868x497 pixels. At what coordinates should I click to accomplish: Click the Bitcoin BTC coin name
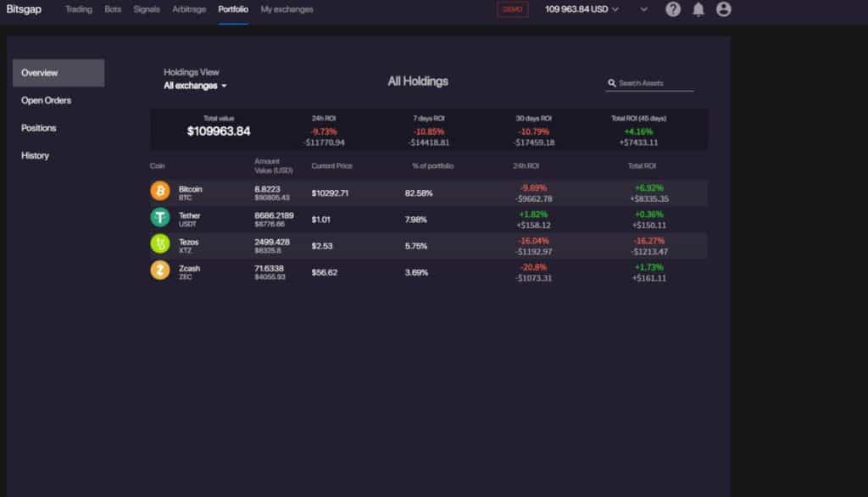point(190,193)
